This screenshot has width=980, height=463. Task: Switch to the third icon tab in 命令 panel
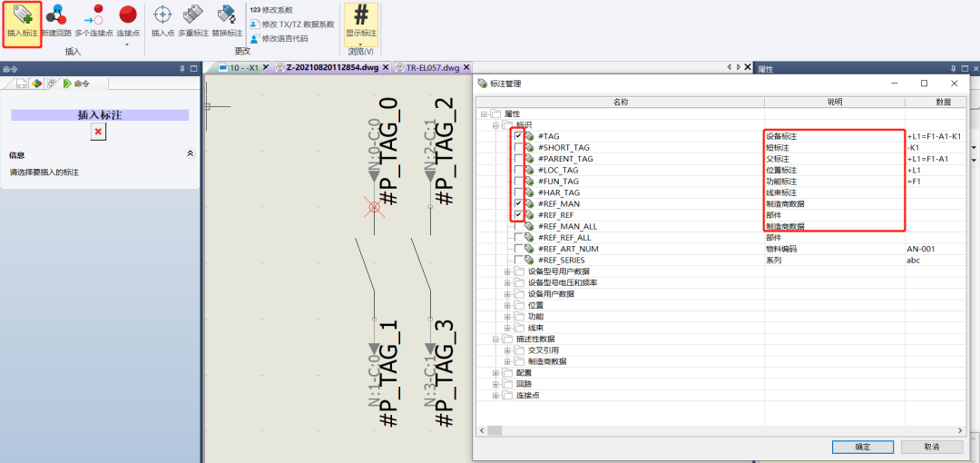click(x=53, y=84)
